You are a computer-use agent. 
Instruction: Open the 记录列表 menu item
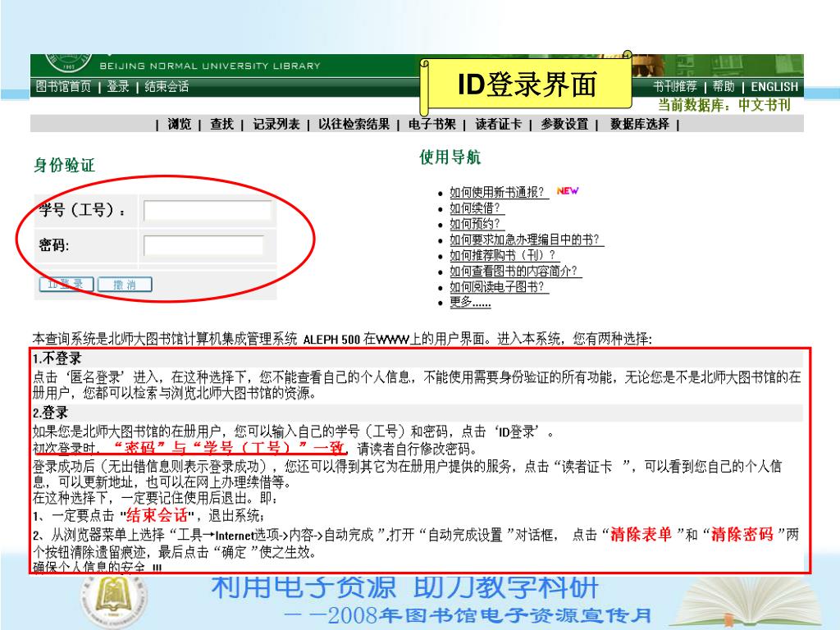click(x=276, y=125)
